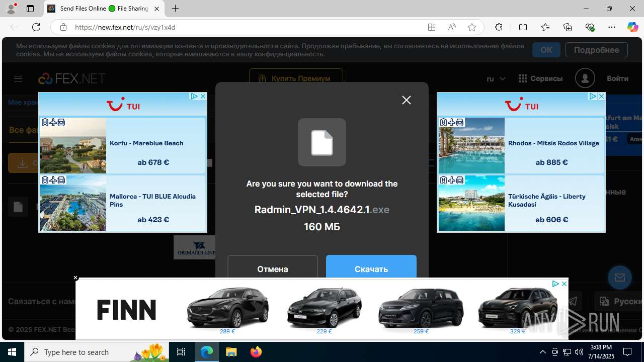Image resolution: width=644 pixels, height=362 pixels.
Task: Accept cookies with the OK button
Action: (546, 50)
